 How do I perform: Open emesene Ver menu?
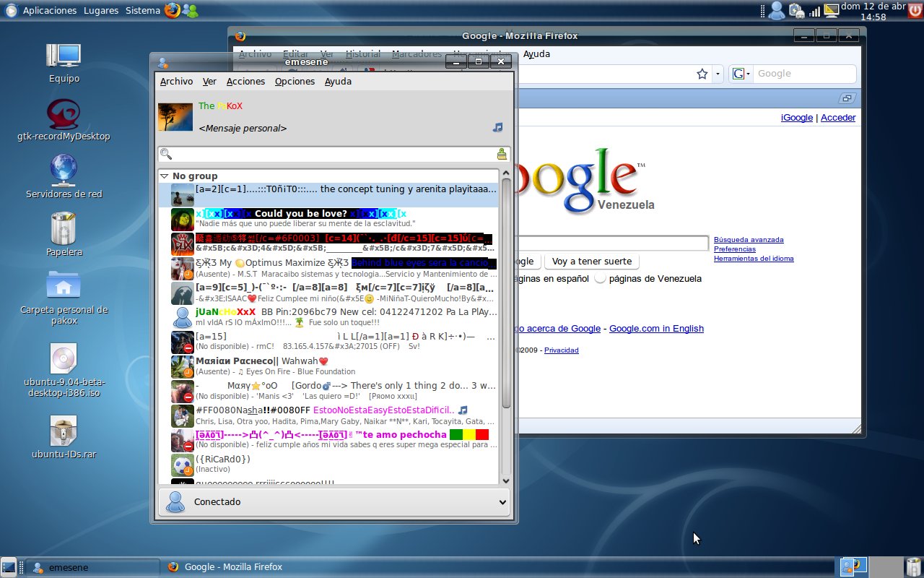click(209, 81)
